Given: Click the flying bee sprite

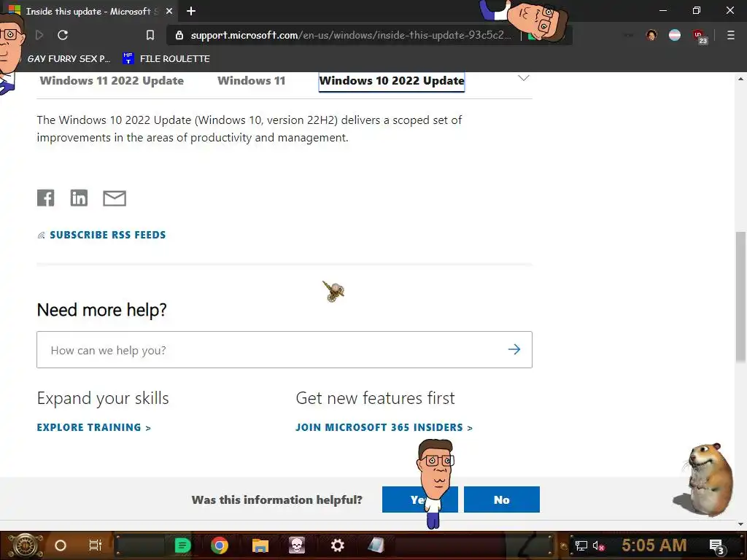Looking at the screenshot, I should 333,291.
